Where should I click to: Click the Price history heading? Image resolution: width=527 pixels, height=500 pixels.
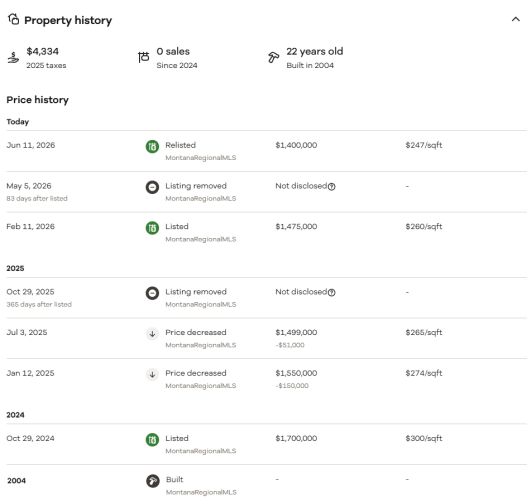[38, 100]
